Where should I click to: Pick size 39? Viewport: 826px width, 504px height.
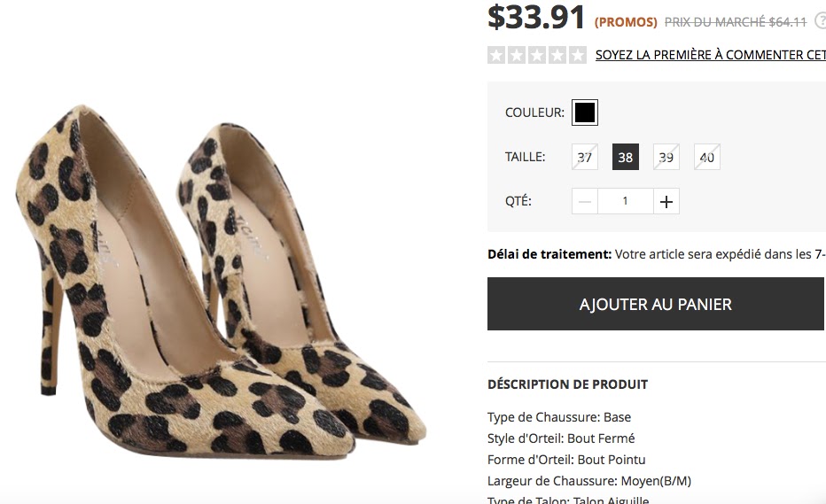click(666, 158)
